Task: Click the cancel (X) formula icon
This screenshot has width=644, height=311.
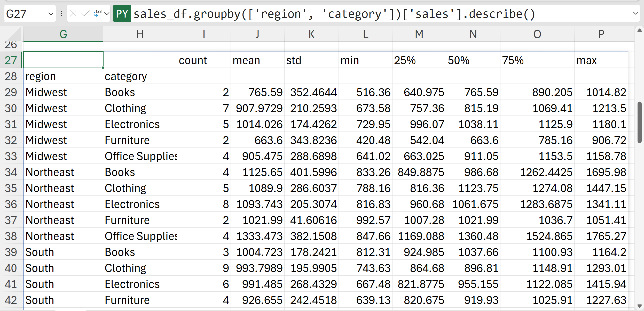Action: coord(73,13)
